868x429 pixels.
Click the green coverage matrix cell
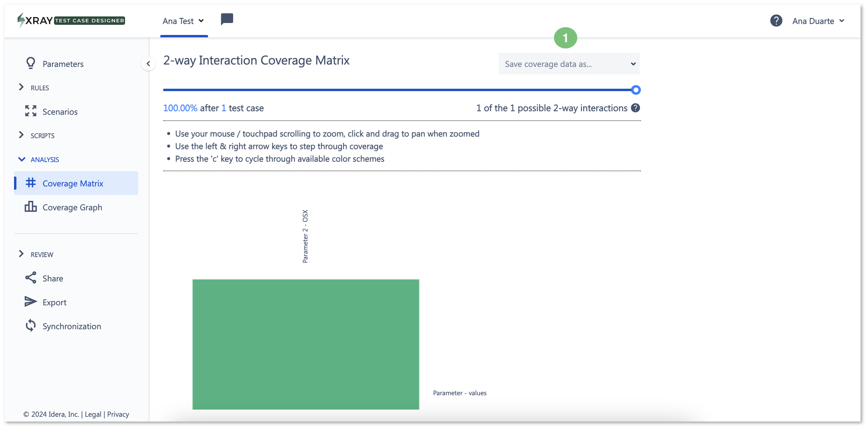(x=306, y=344)
